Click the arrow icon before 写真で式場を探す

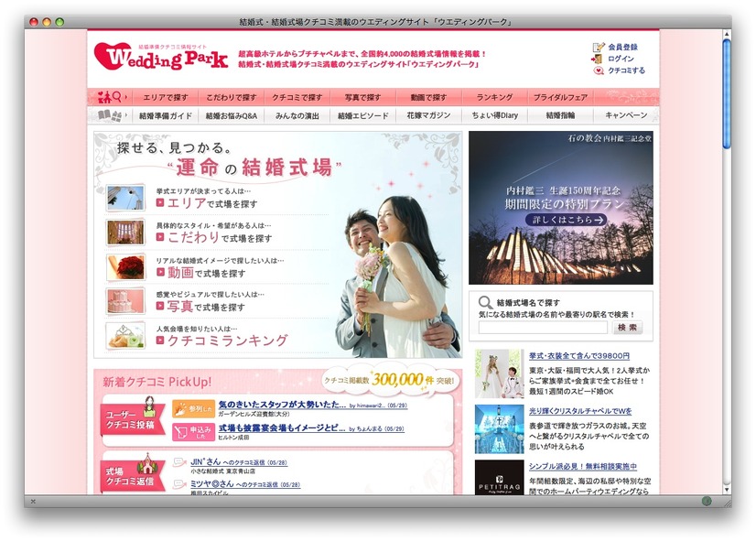point(160,306)
